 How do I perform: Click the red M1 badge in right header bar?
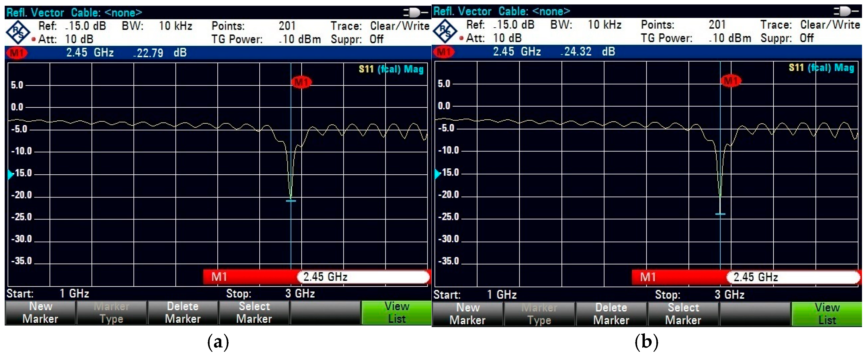point(444,52)
